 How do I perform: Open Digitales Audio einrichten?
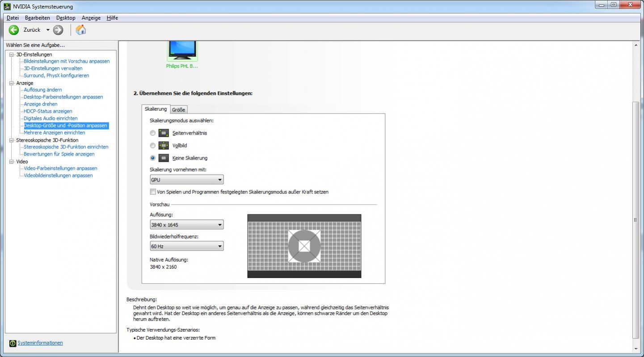51,118
